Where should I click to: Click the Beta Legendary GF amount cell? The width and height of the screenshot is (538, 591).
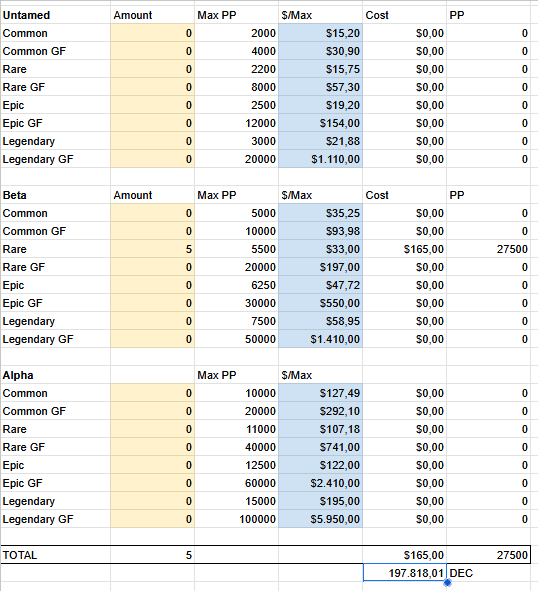152,339
